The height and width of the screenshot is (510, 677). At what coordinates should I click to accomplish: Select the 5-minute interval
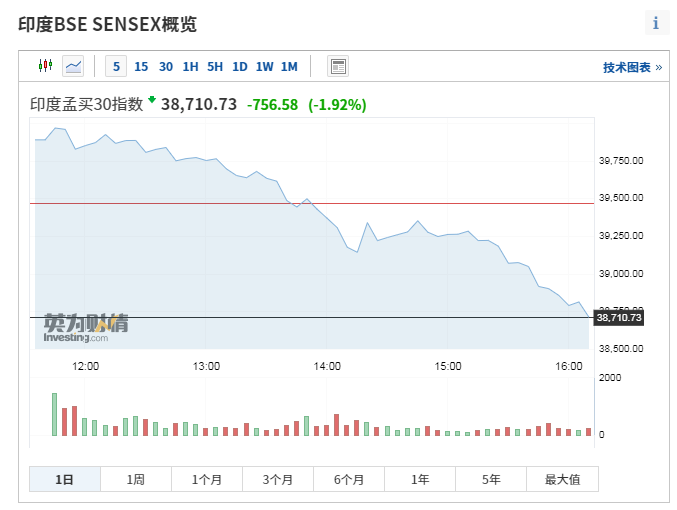(117, 67)
